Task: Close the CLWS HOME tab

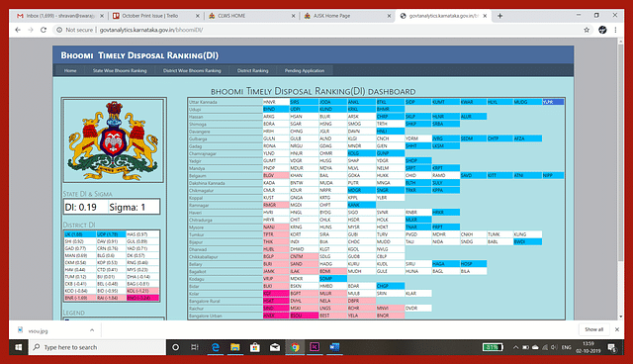Action: point(294,16)
